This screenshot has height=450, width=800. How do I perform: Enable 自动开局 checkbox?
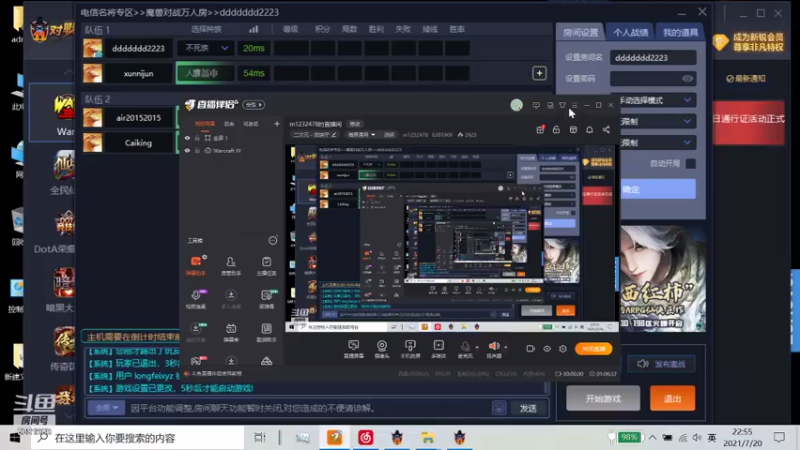(690, 164)
